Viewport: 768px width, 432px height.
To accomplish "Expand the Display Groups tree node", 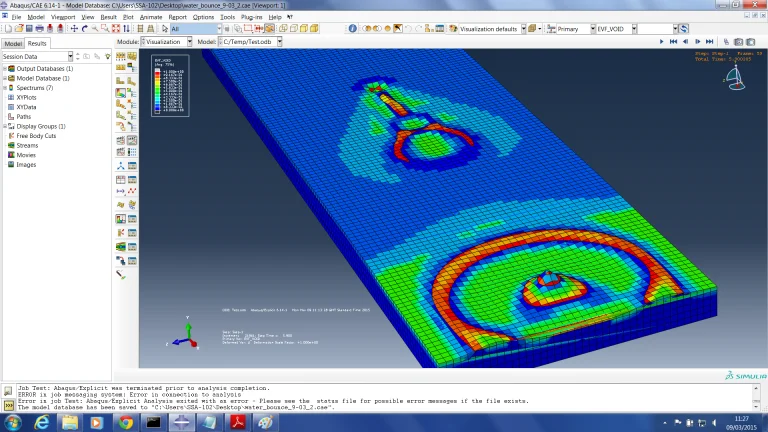I will pos(6,126).
